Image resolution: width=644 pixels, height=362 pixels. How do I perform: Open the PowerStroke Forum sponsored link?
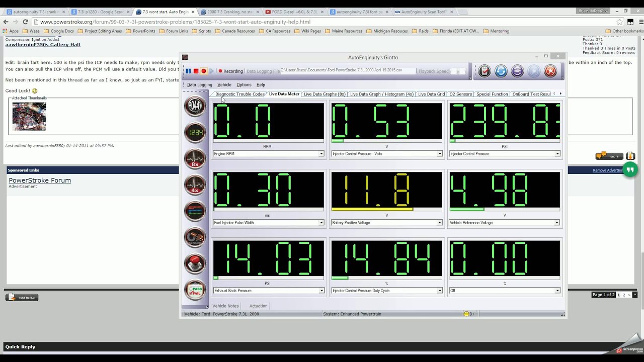point(40,180)
